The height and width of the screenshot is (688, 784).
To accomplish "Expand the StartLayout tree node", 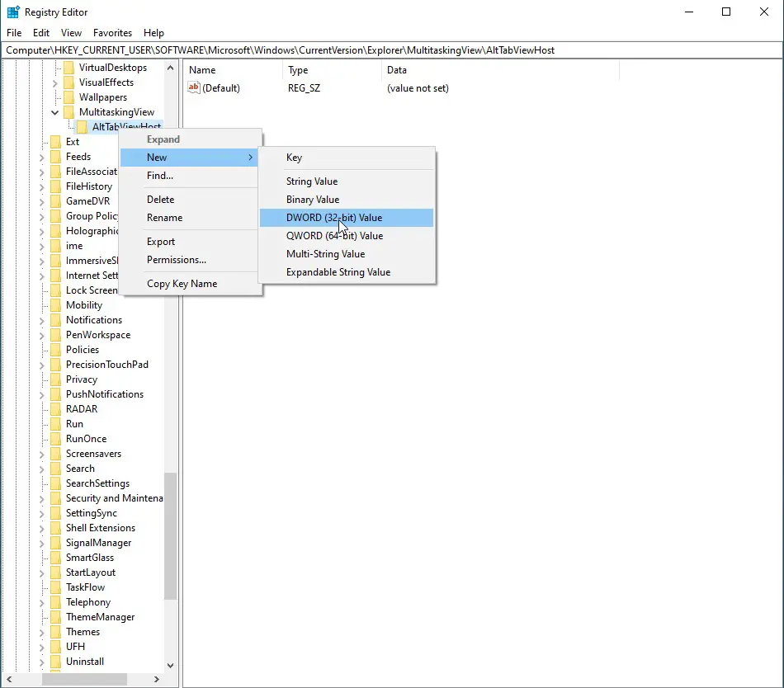I will [x=41, y=573].
